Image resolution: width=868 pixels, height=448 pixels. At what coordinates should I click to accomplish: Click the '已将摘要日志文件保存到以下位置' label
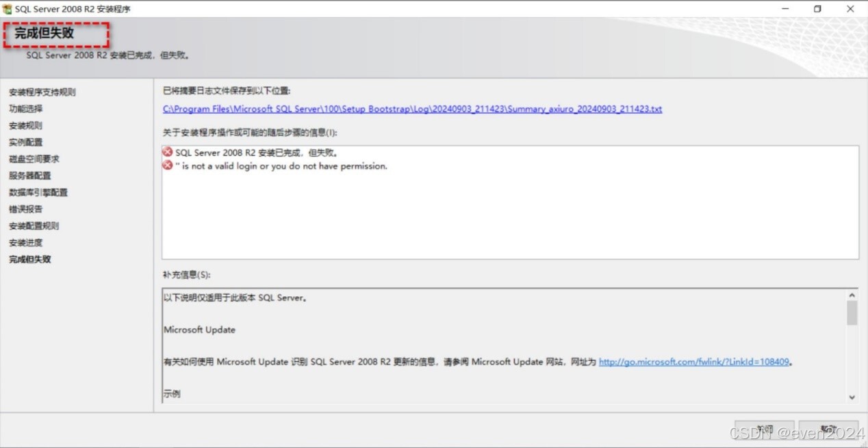227,90
